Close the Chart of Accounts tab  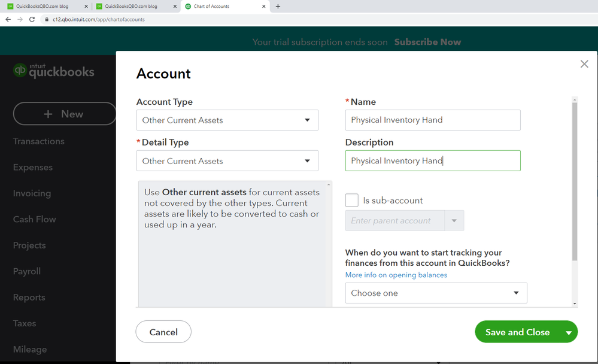[263, 7]
